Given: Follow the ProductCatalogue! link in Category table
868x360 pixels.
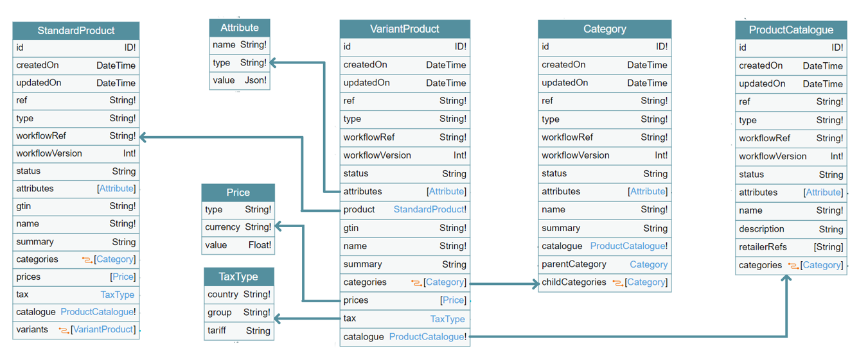Looking at the screenshot, I should 628,246.
